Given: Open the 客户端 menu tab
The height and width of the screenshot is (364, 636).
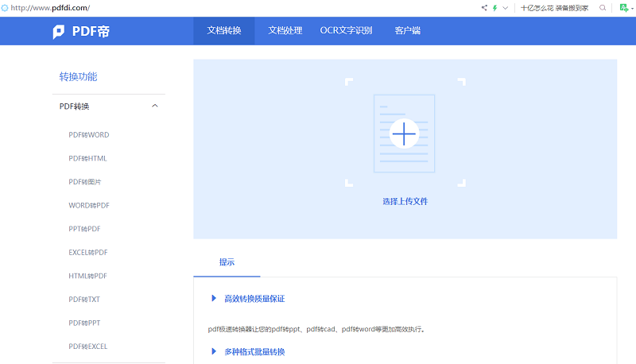Looking at the screenshot, I should click(x=408, y=31).
